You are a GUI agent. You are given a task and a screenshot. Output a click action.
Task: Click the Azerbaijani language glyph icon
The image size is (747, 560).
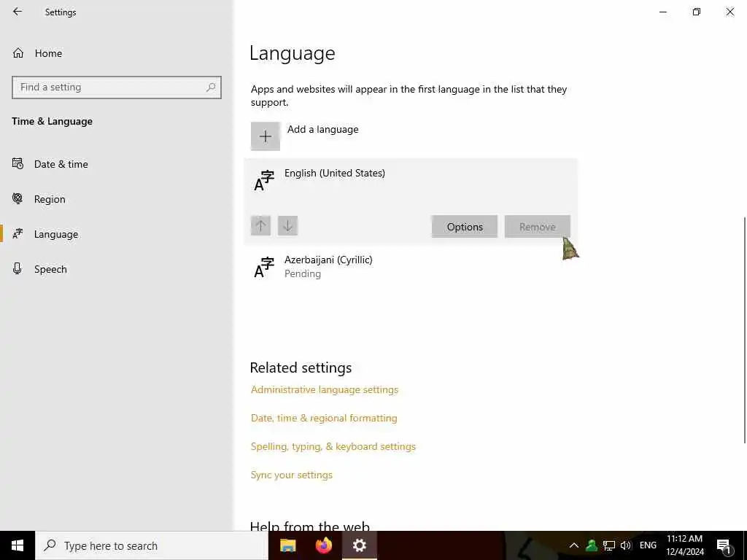tap(264, 267)
